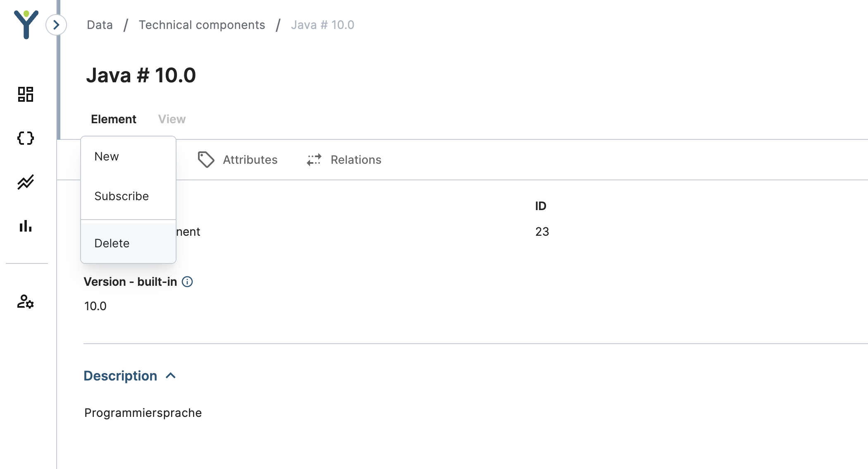
Task: Open the Element menu
Action: pos(114,119)
